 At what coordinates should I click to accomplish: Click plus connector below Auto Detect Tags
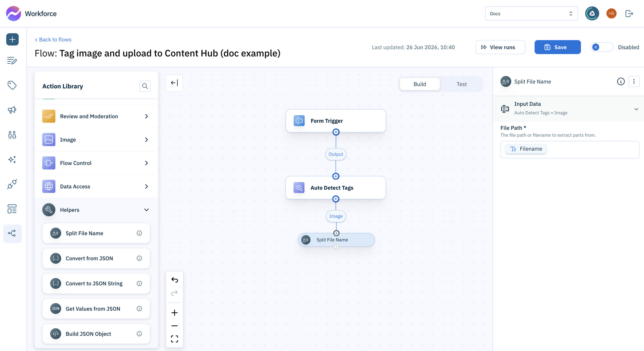coord(336,199)
